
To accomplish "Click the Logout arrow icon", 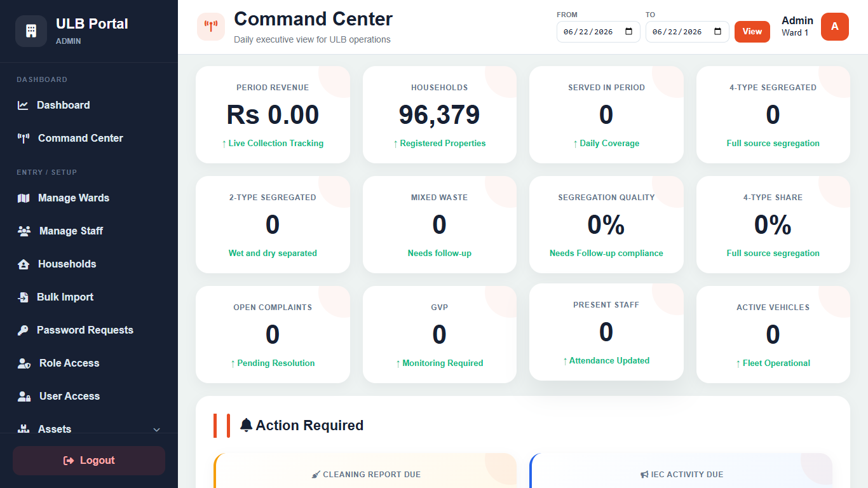I will pos(69,461).
